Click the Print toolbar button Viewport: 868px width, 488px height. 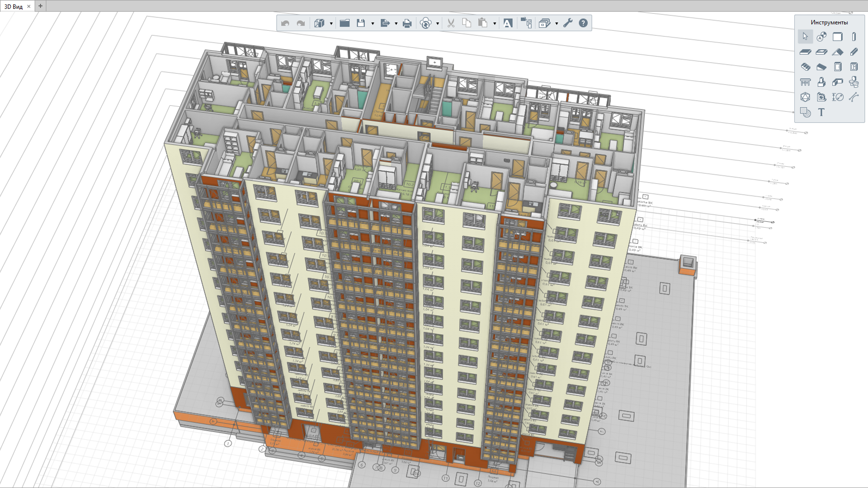click(x=407, y=23)
